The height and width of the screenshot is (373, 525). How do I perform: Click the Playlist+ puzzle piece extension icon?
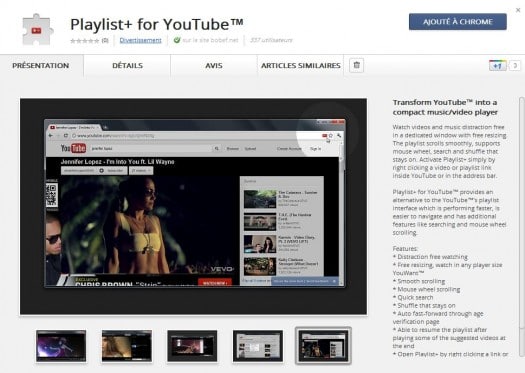38,30
